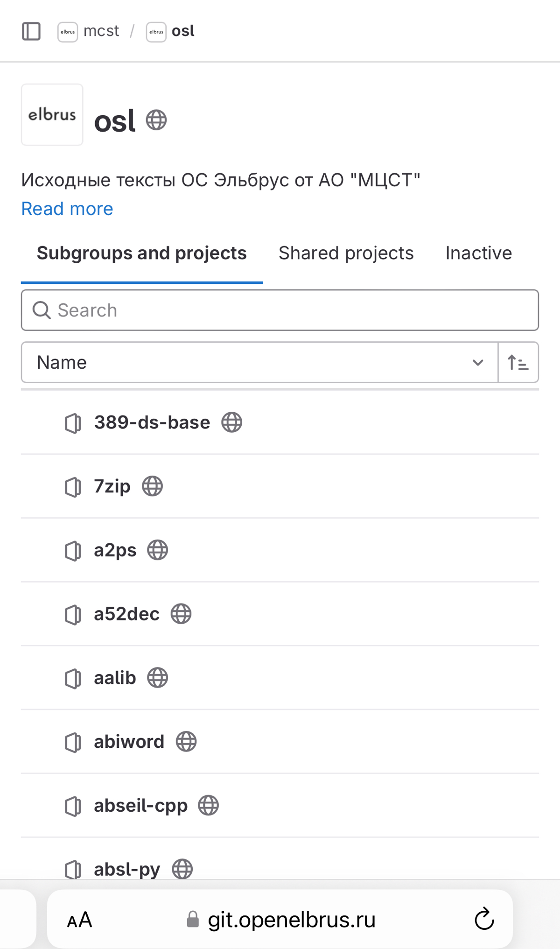Go to the mcst breadcrumb group

(x=101, y=31)
